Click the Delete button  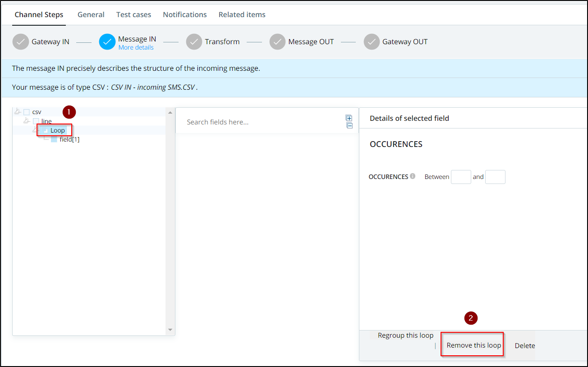(x=525, y=346)
